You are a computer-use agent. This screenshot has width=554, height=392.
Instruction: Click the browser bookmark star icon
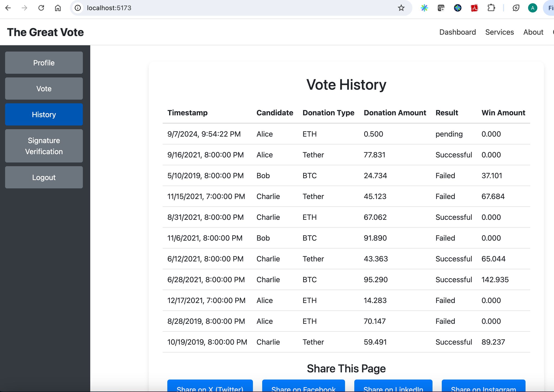coord(401,8)
